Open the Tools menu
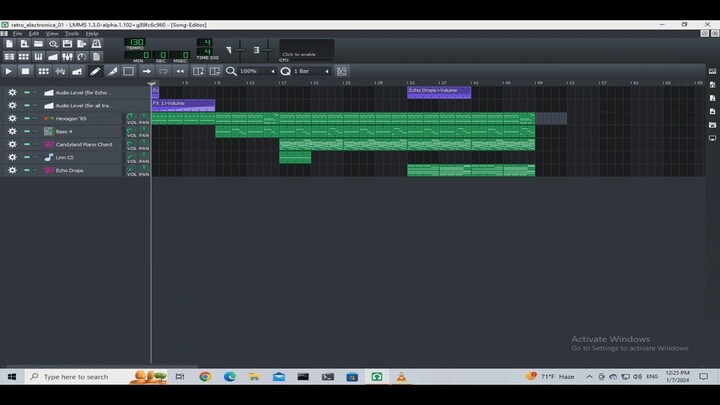This screenshot has height=405, width=720. click(72, 33)
